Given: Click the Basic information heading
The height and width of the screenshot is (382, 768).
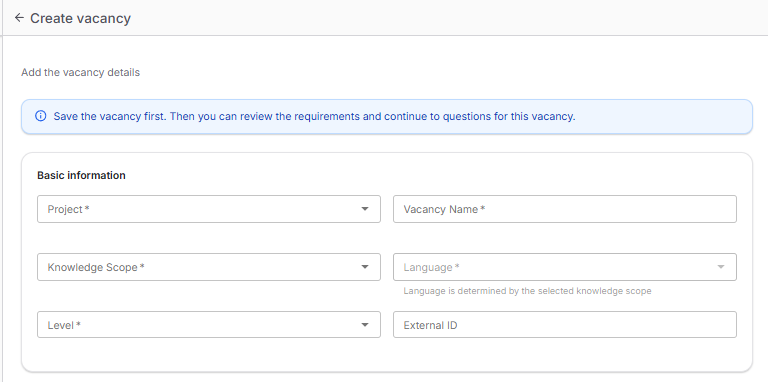Looking at the screenshot, I should [x=81, y=175].
